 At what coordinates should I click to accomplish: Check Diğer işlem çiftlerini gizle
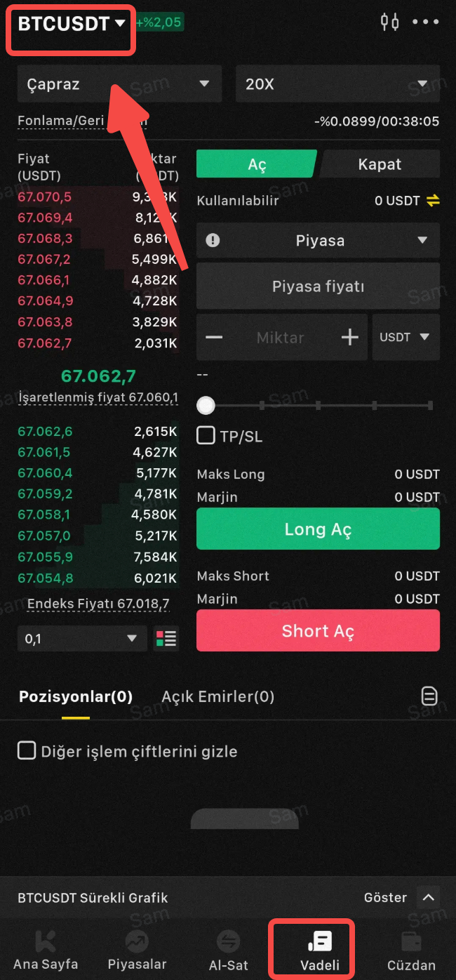point(27,751)
